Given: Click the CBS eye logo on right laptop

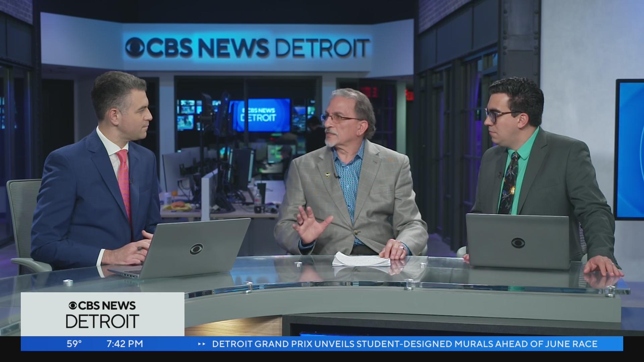Looking at the screenshot, I should (518, 243).
